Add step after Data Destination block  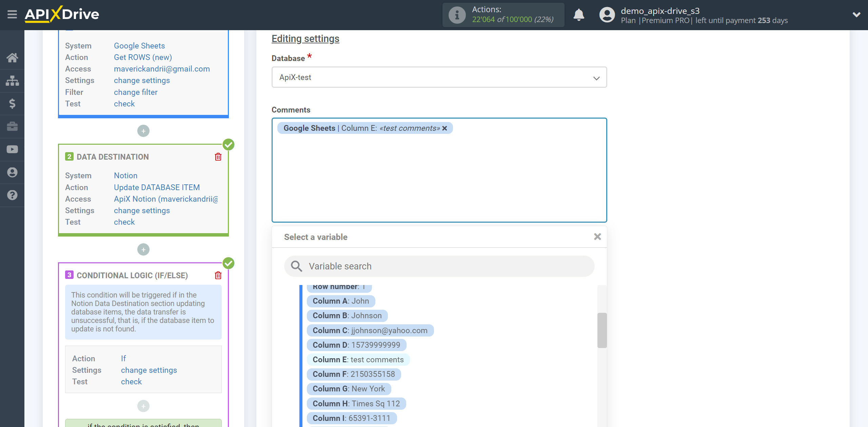143,249
